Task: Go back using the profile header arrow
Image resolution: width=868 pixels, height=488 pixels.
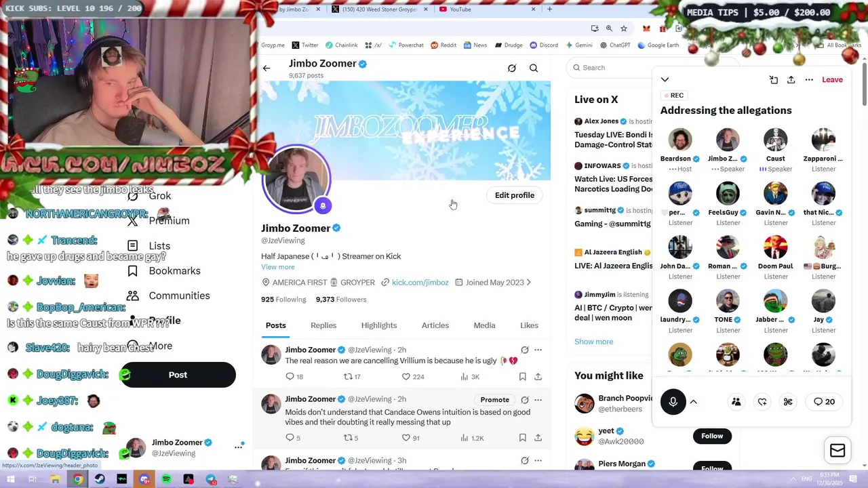Action: [267, 68]
